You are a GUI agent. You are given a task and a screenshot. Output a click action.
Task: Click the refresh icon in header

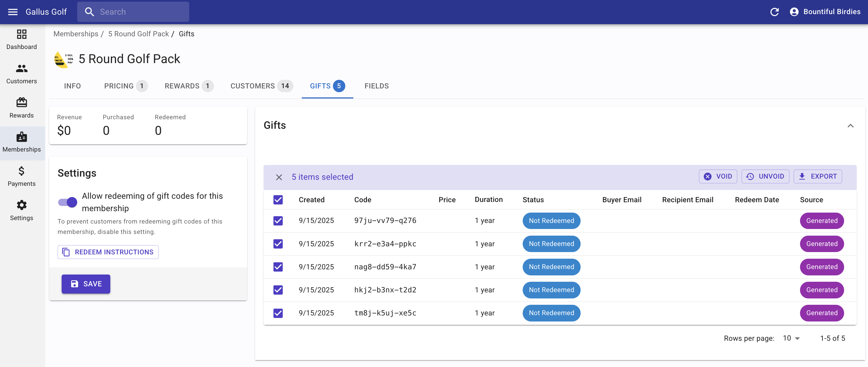tap(774, 12)
